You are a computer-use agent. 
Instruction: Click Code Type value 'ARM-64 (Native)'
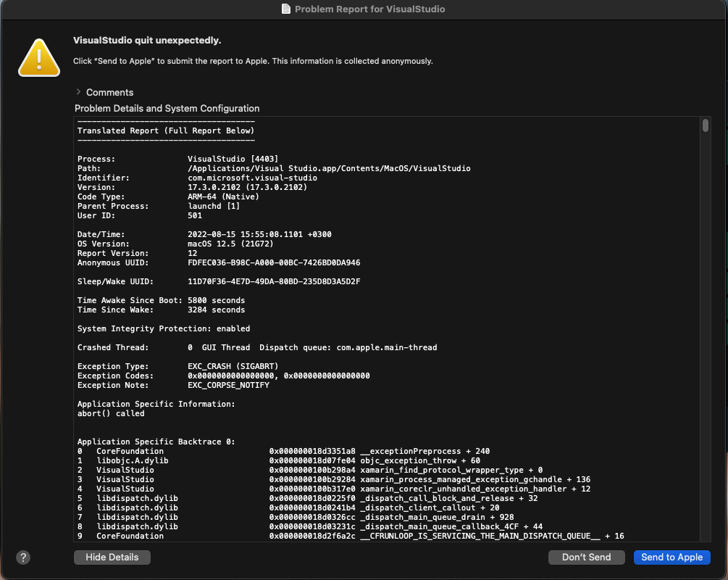tap(223, 196)
